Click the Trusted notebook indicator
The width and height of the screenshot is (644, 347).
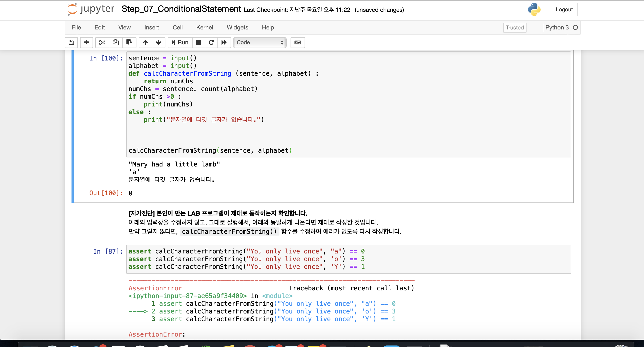[x=515, y=27]
